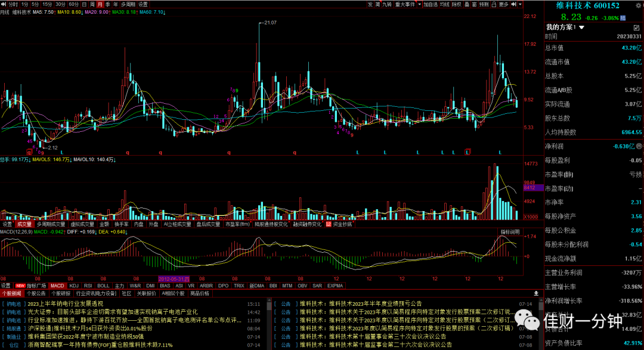Click the 陆 badge next to price change

click(623, 18)
